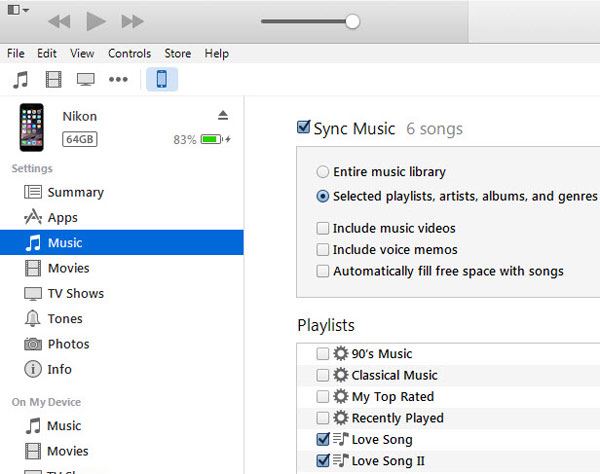This screenshot has height=474, width=600.
Task: Click the Nikon device name
Action: point(80,116)
